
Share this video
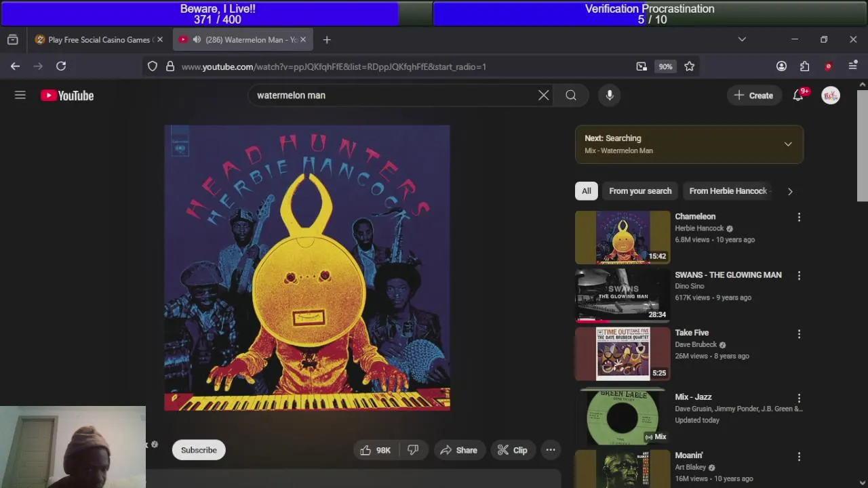pyautogui.click(x=458, y=450)
